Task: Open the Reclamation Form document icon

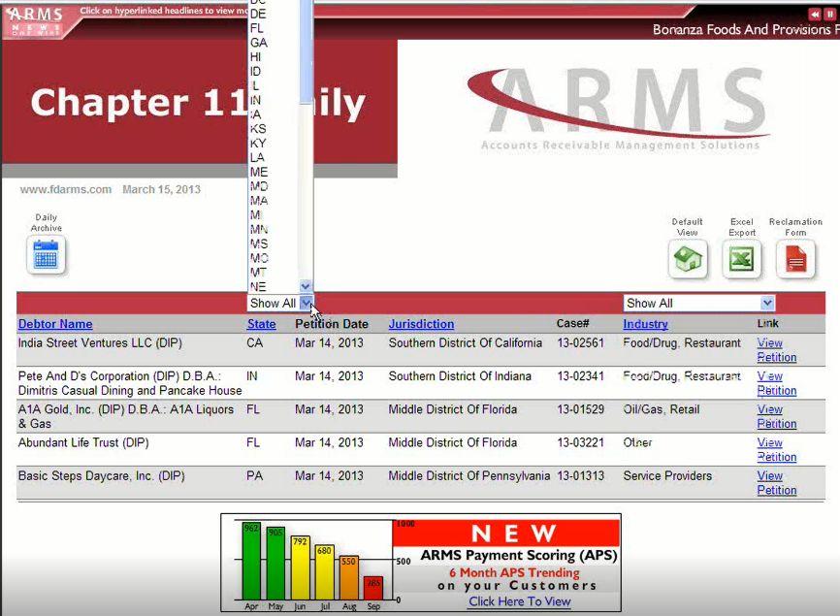Action: click(796, 259)
